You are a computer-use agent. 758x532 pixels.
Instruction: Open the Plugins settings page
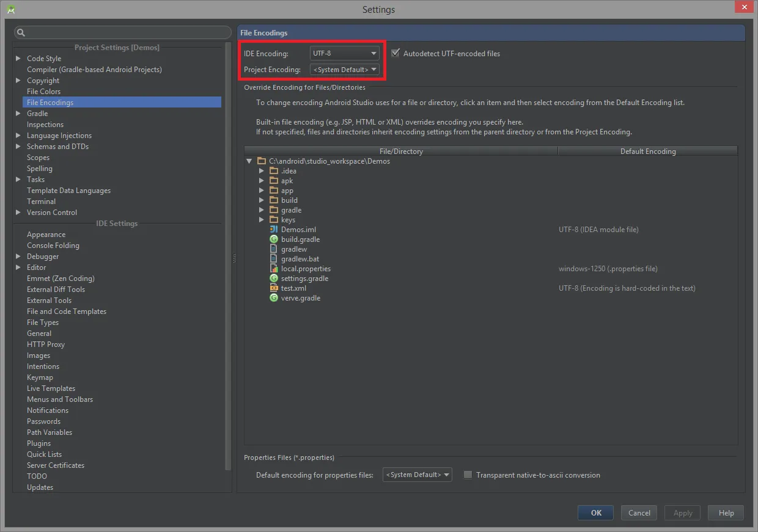[x=39, y=443]
